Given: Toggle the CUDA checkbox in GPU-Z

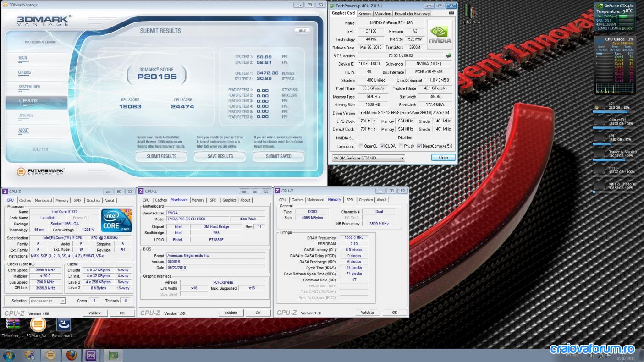Looking at the screenshot, I should point(382,146).
